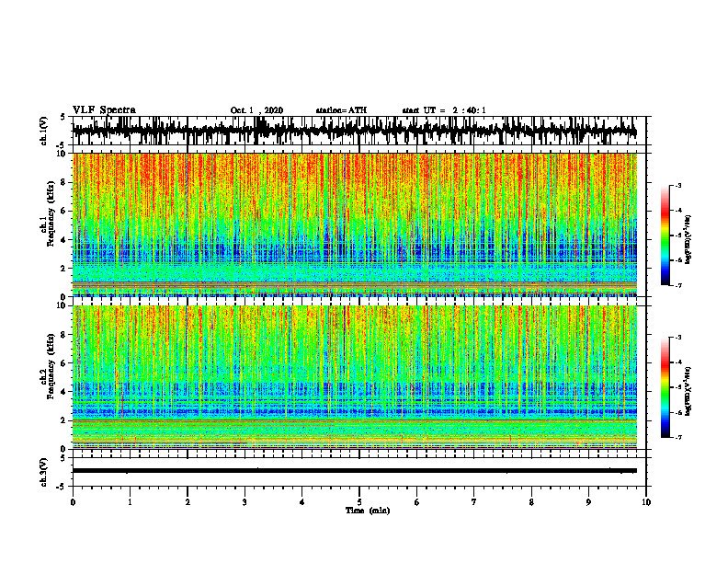Click time axis tick label "9"
Viewport: 728px width, 563px height.
588,502
